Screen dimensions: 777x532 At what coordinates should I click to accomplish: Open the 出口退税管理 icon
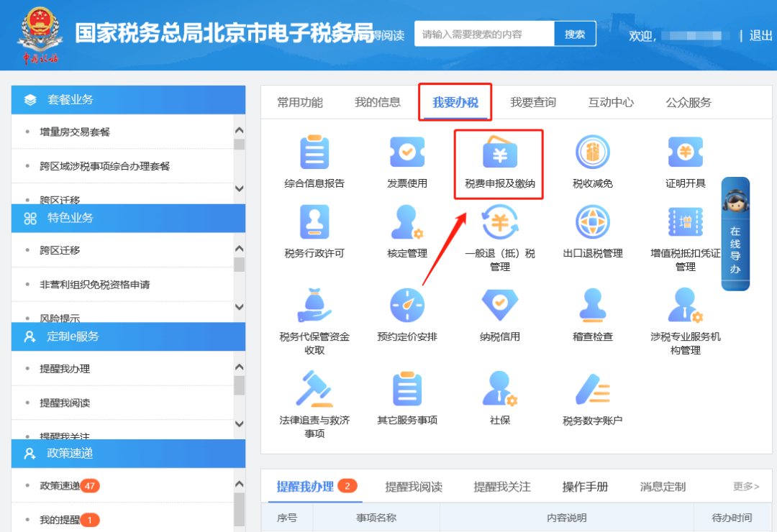coord(593,222)
